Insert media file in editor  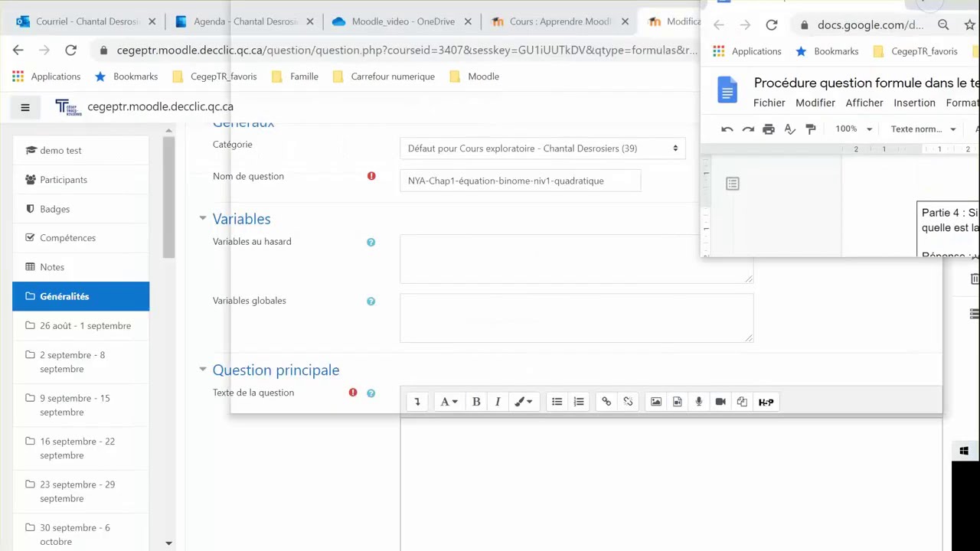(x=678, y=402)
